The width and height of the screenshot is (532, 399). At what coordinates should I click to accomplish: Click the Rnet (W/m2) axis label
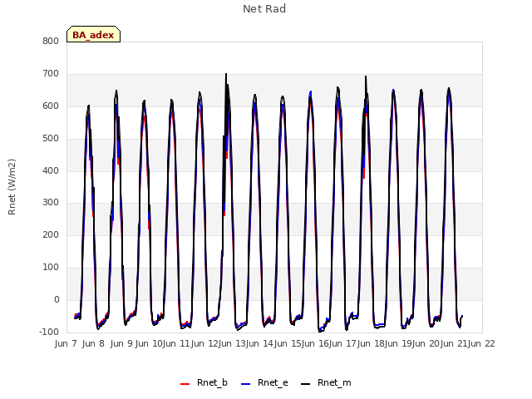click(12, 187)
